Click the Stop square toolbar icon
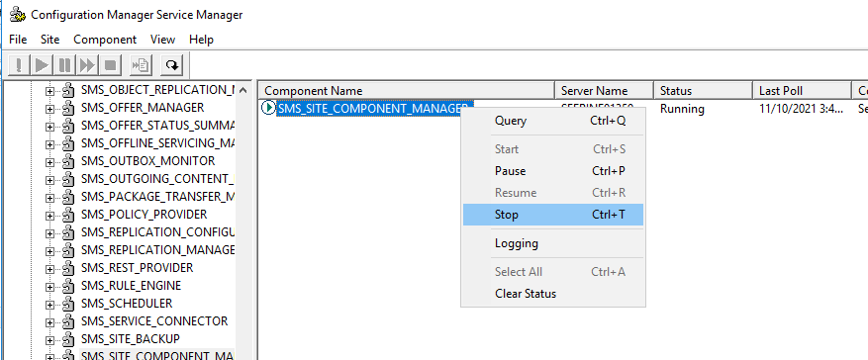Viewport: 868px width, 360px height. (x=110, y=66)
